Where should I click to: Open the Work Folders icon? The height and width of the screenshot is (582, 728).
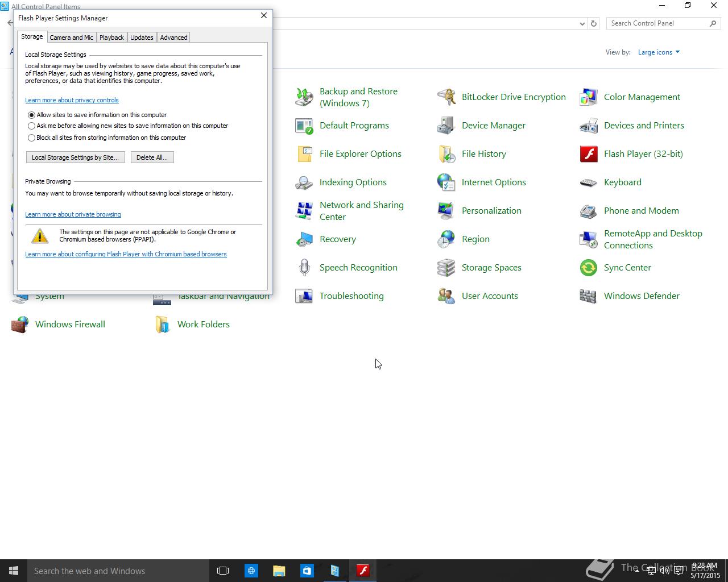(162, 325)
